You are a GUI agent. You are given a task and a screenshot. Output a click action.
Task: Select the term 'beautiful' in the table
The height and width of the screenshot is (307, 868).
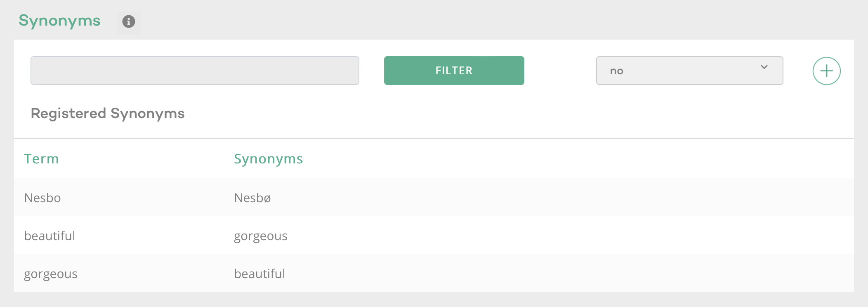pyautogui.click(x=50, y=236)
